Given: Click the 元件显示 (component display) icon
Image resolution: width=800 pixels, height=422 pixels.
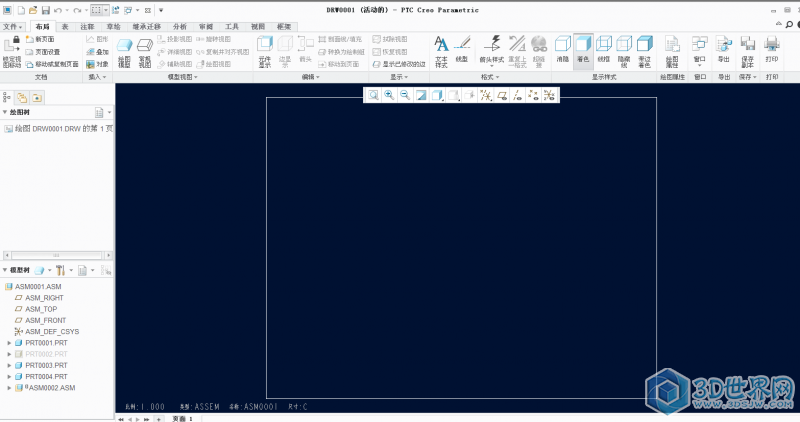Looking at the screenshot, I should pos(265,52).
